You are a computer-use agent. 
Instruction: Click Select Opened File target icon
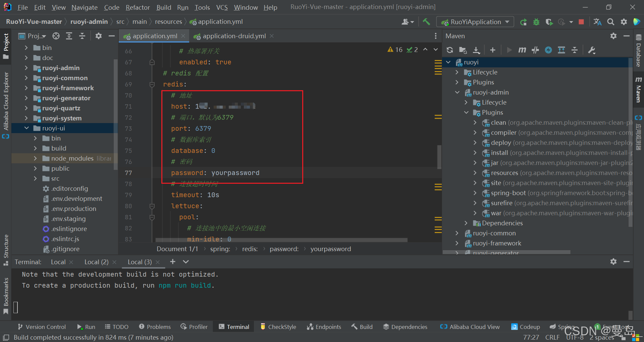click(x=56, y=36)
